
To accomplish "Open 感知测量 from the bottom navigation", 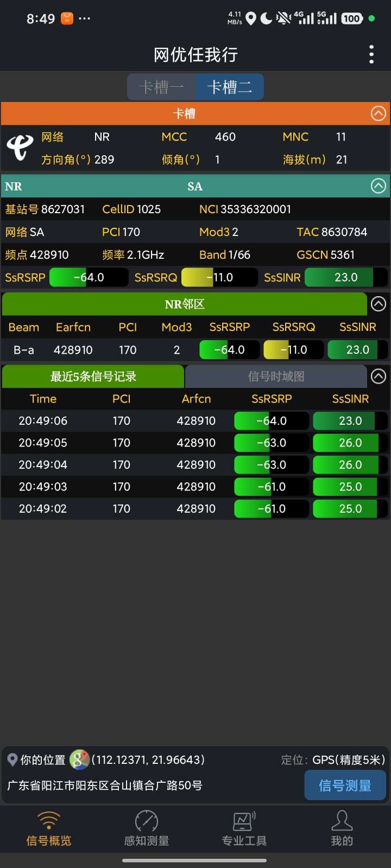I will pyautogui.click(x=147, y=828).
